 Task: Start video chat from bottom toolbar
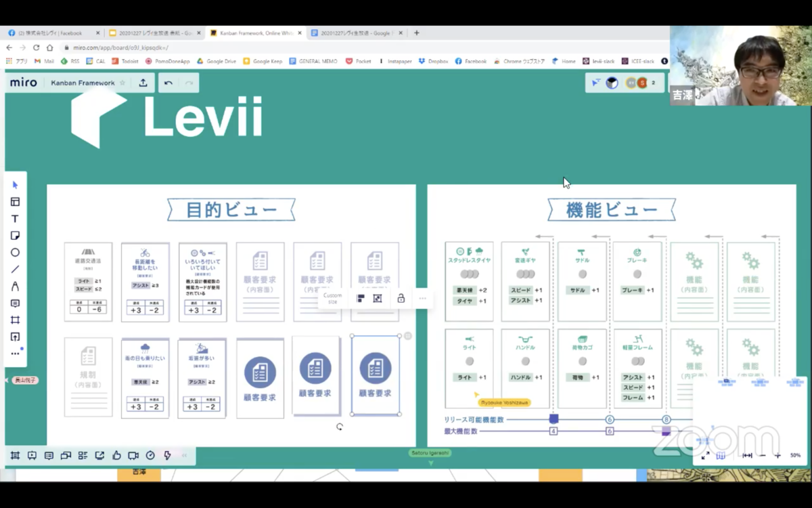(133, 456)
